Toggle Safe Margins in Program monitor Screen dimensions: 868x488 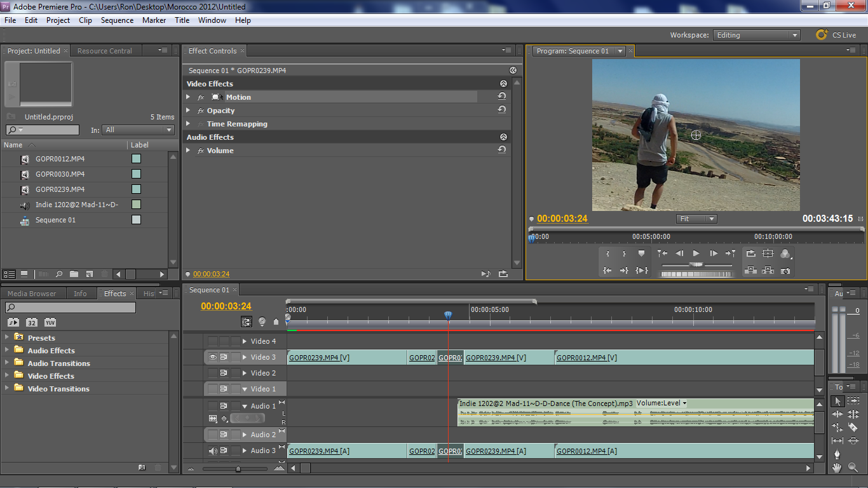(768, 253)
